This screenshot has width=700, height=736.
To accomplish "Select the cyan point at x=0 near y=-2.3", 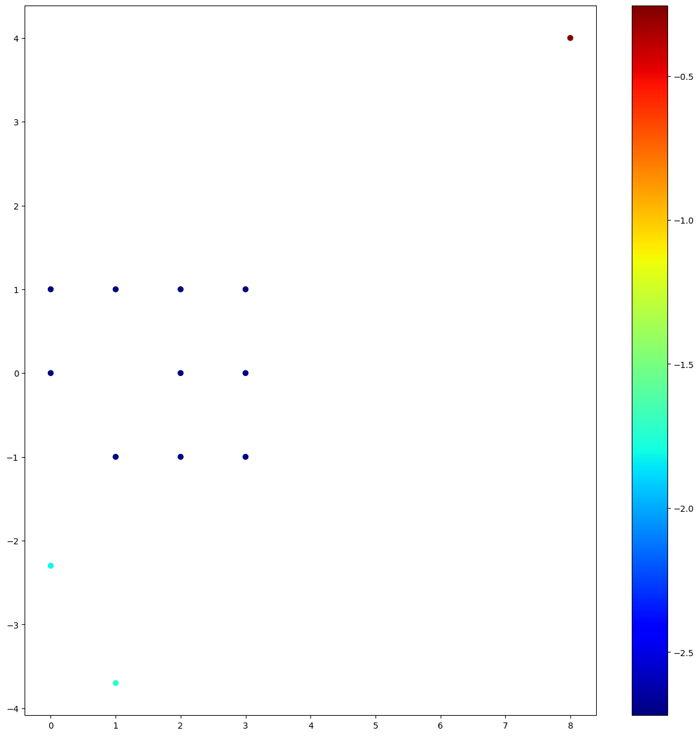I will click(x=51, y=566).
